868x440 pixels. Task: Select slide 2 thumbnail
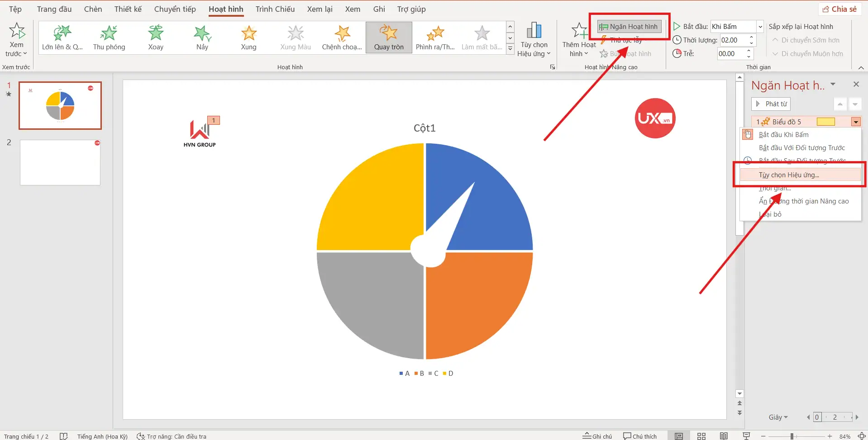click(60, 162)
